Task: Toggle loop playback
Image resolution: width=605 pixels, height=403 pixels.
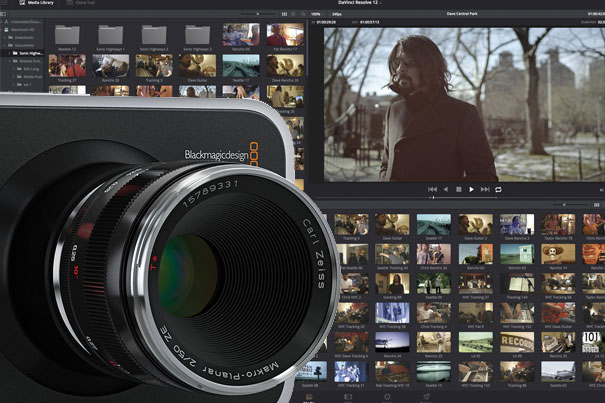Action: 499,190
